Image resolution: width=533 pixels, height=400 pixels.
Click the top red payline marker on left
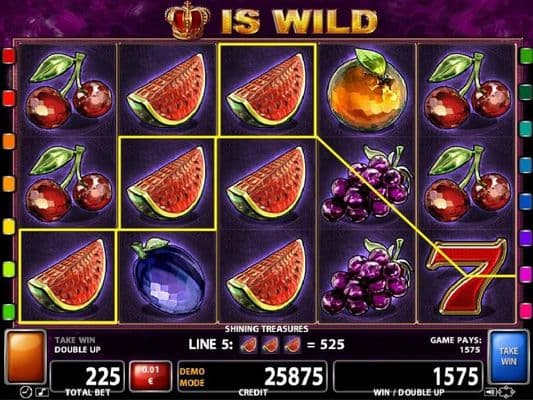click(8, 56)
